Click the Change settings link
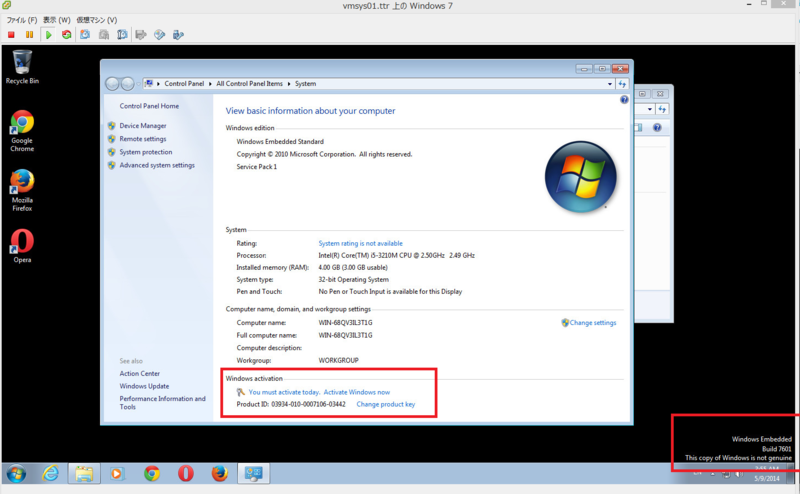The image size is (800, 494). [593, 323]
